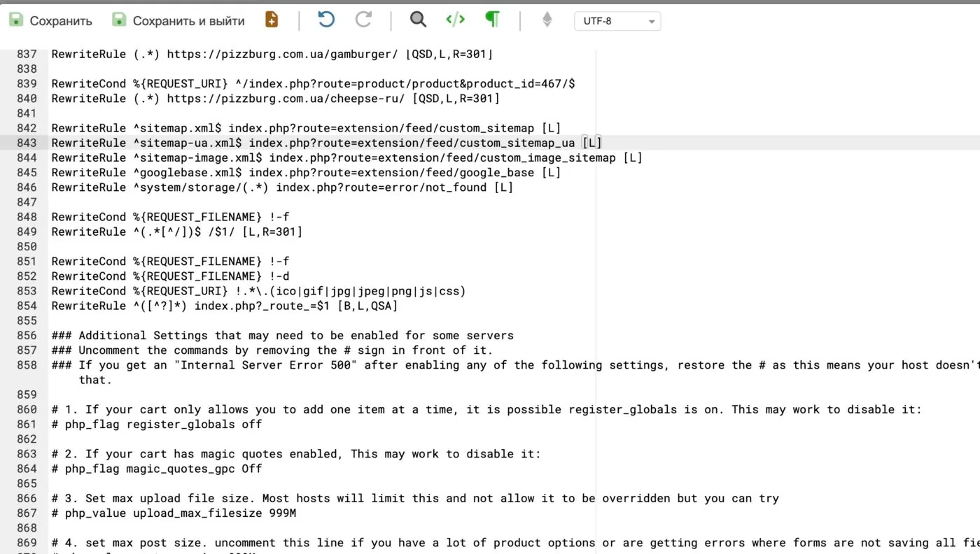
Task: Click the ^sitemap-image.xml$ pattern
Action: click(197, 157)
